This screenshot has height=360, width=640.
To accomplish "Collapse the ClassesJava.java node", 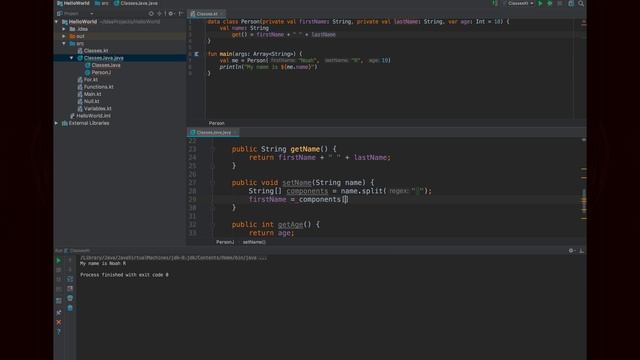I will [71, 58].
